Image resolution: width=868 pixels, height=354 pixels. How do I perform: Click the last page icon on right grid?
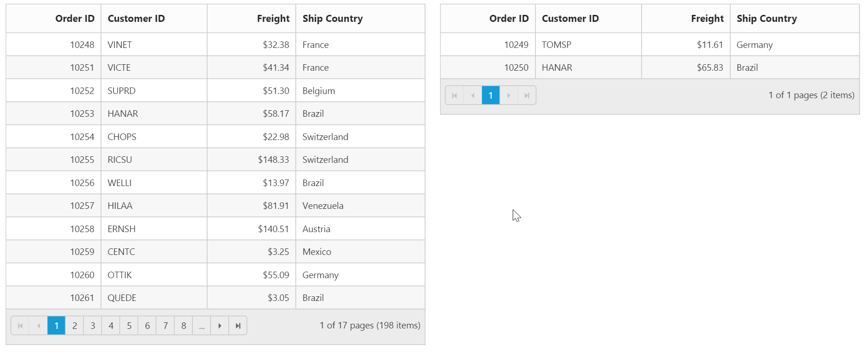pos(527,95)
